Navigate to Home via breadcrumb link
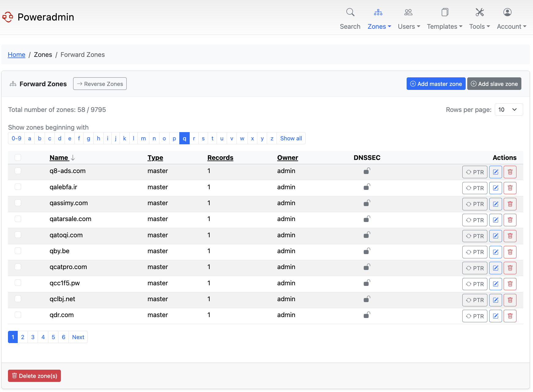Image resolution: width=533 pixels, height=392 pixels. (x=17, y=54)
